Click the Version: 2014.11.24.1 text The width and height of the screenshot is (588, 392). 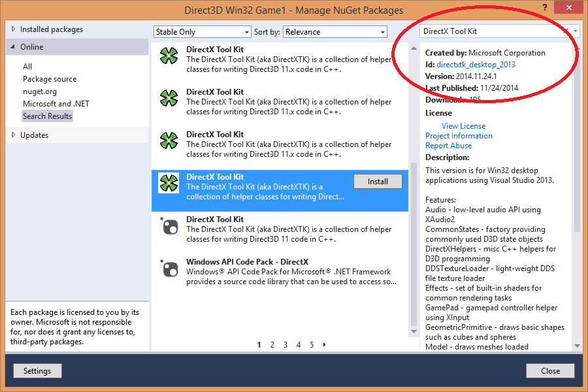tap(461, 76)
